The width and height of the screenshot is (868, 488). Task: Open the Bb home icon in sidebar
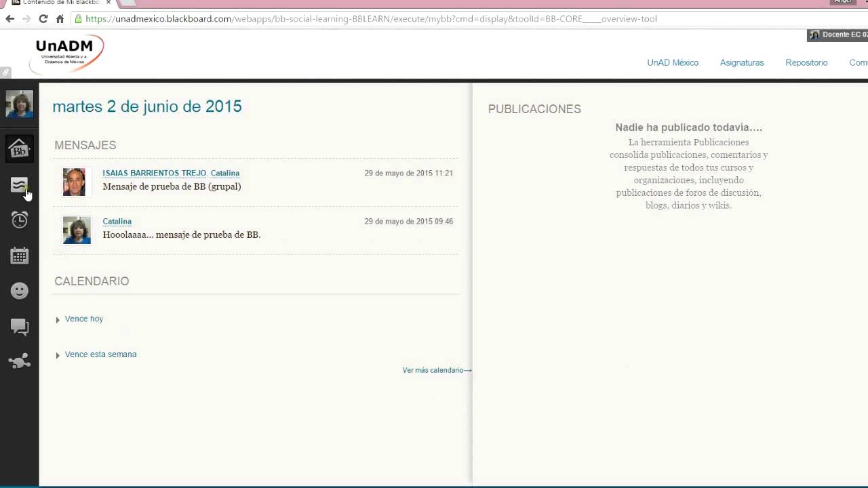point(19,149)
